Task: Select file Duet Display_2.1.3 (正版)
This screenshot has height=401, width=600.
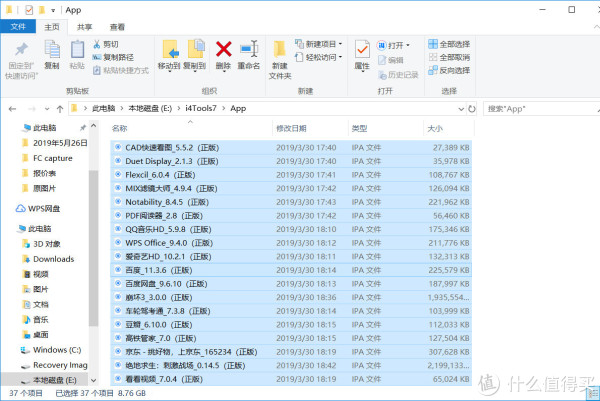Action: (291, 161)
